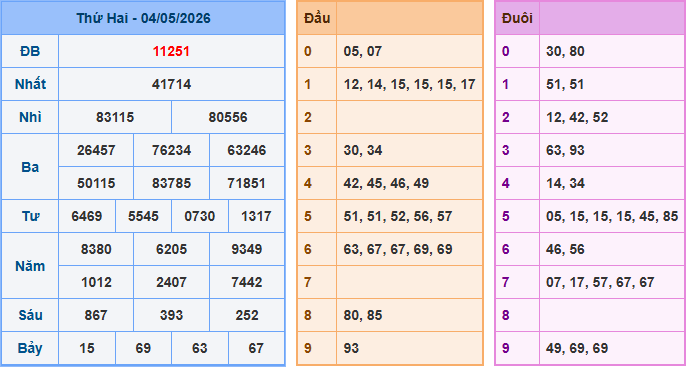Click the Bảy row label
Image resolution: width=688 pixels, height=368 pixels.
[x=30, y=348]
